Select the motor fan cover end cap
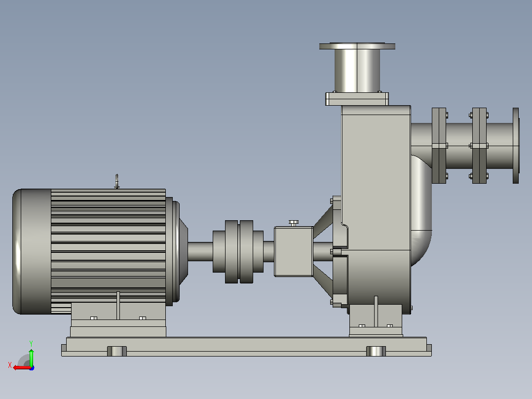Screen dimensions: 532x399 [x=32, y=251]
